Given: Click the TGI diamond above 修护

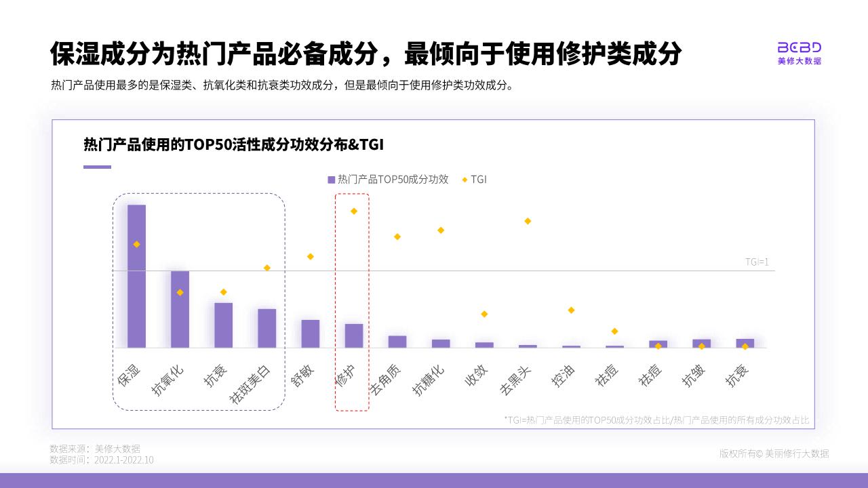Looking at the screenshot, I should (x=353, y=211).
